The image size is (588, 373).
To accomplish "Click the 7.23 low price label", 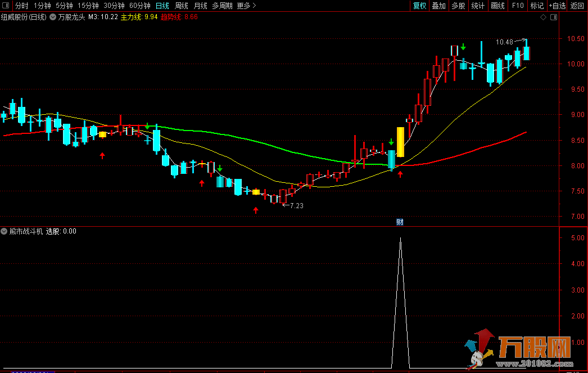I will pyautogui.click(x=297, y=206).
